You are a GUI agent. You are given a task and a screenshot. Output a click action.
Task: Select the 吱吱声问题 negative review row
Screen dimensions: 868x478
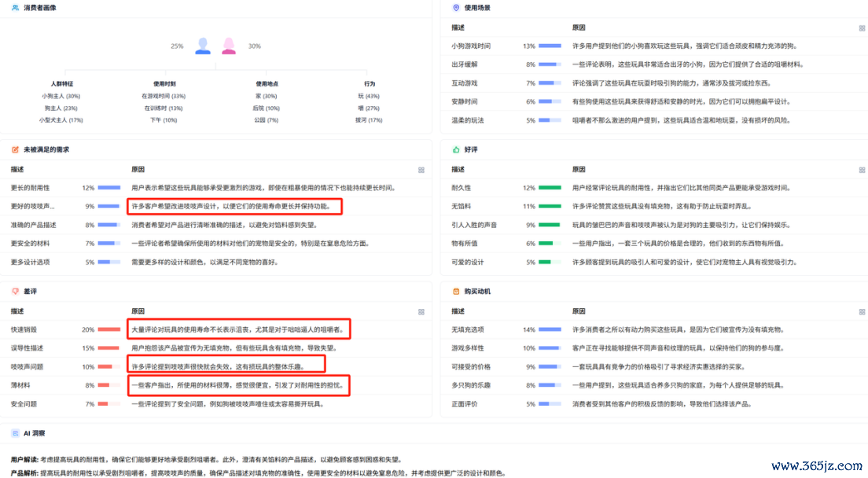click(x=216, y=367)
